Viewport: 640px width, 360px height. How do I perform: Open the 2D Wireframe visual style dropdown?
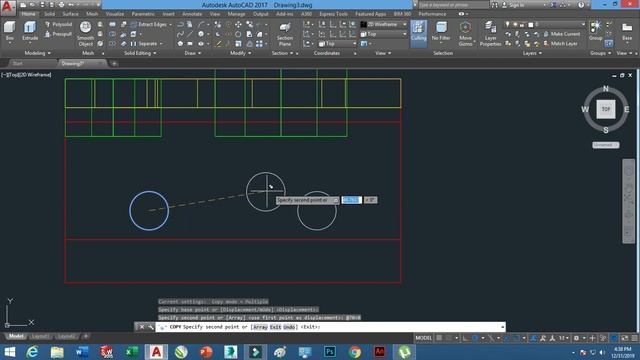384,24
